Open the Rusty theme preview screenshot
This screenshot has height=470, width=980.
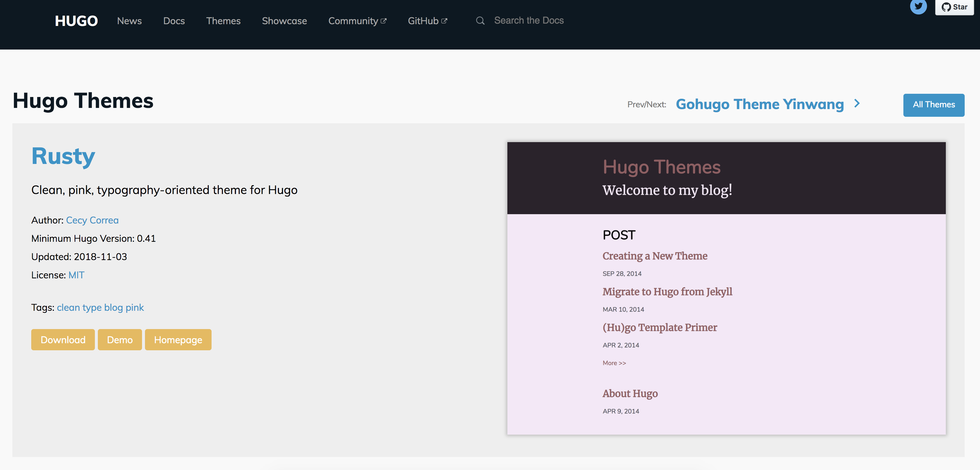tap(726, 288)
